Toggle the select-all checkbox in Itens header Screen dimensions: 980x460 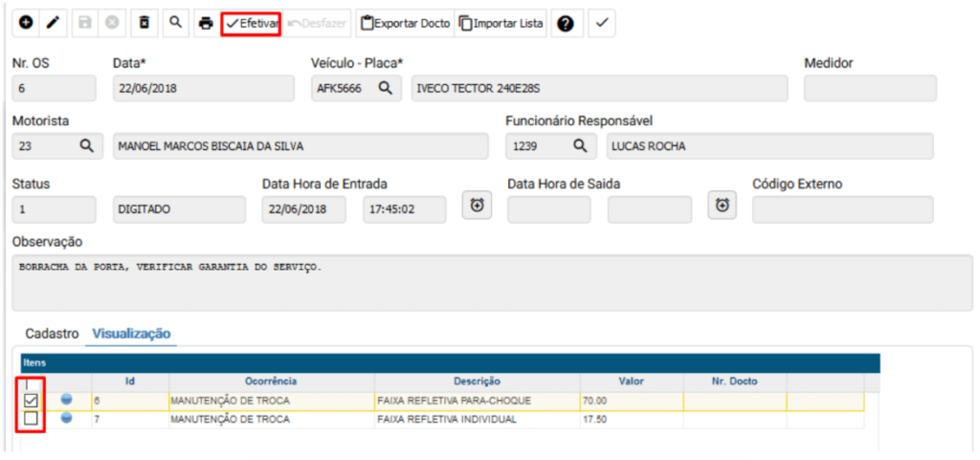28,383
